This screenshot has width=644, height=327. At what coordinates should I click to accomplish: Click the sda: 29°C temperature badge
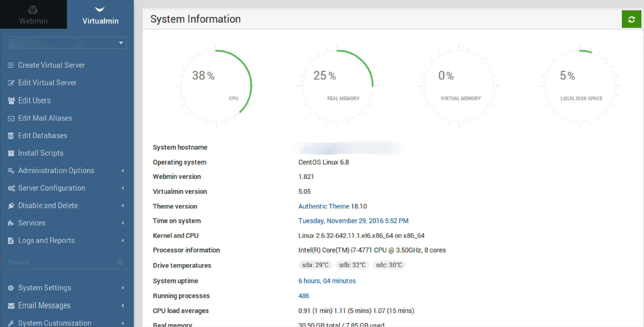[x=315, y=265]
